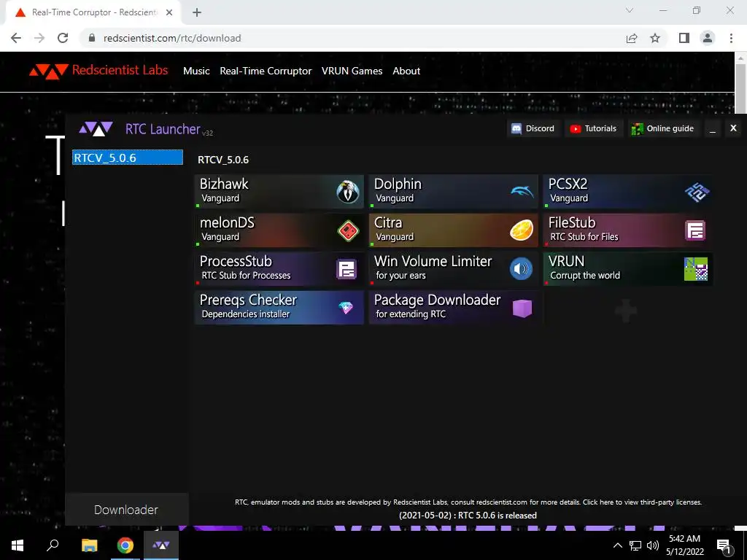Show hidden system tray icons
The height and width of the screenshot is (560, 747).
(617, 545)
